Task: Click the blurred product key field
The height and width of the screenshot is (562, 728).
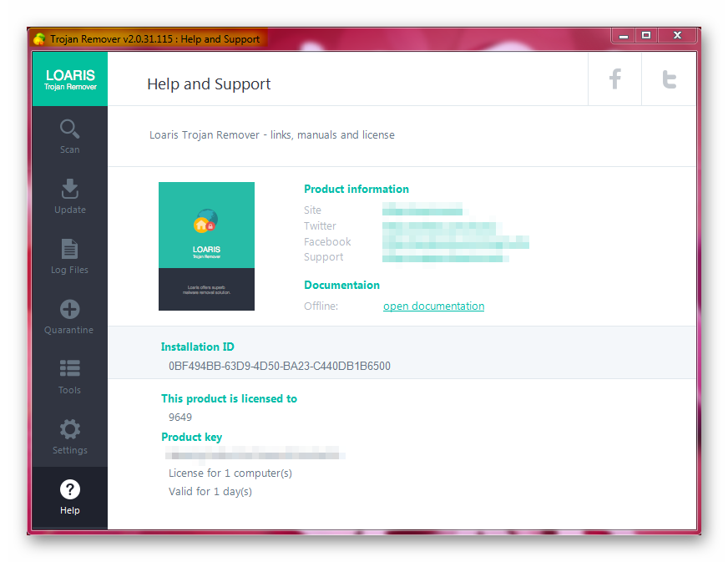Action: [255, 453]
